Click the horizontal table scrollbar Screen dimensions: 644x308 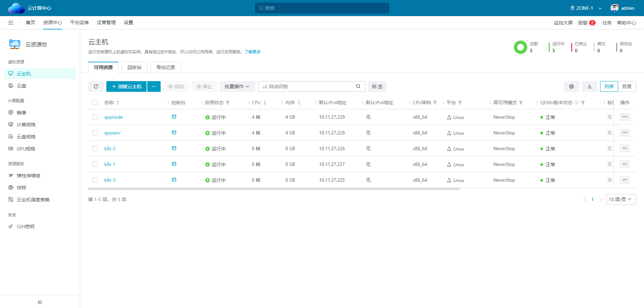pos(274,189)
